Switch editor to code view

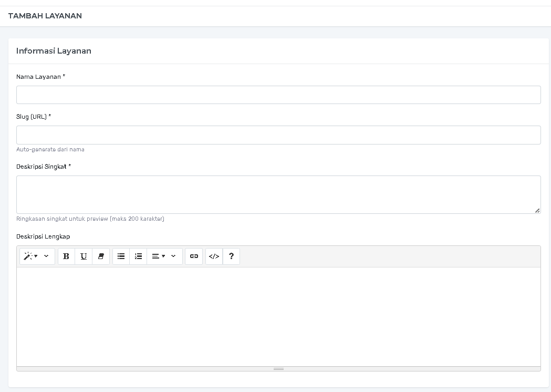coord(214,256)
